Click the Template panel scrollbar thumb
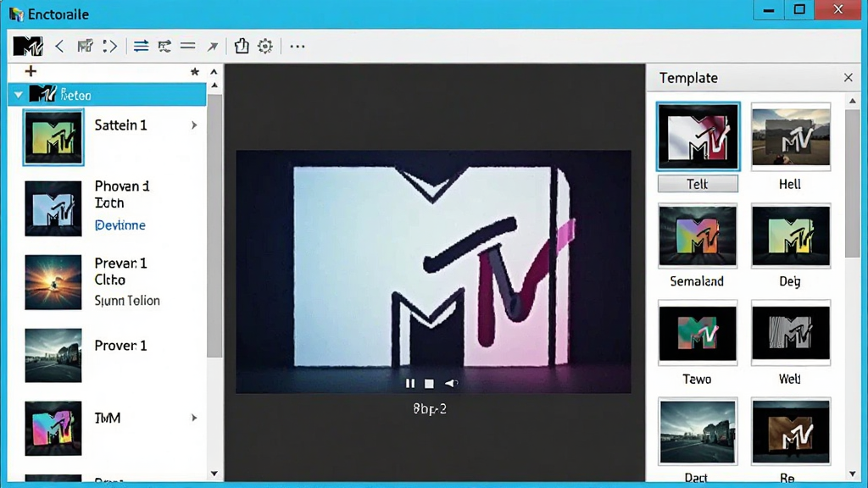 click(853, 183)
